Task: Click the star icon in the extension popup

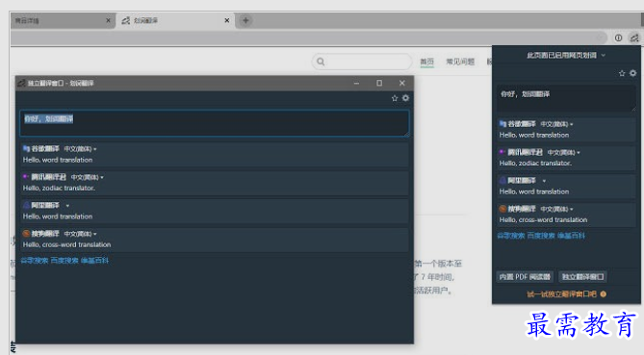Action: click(x=622, y=73)
